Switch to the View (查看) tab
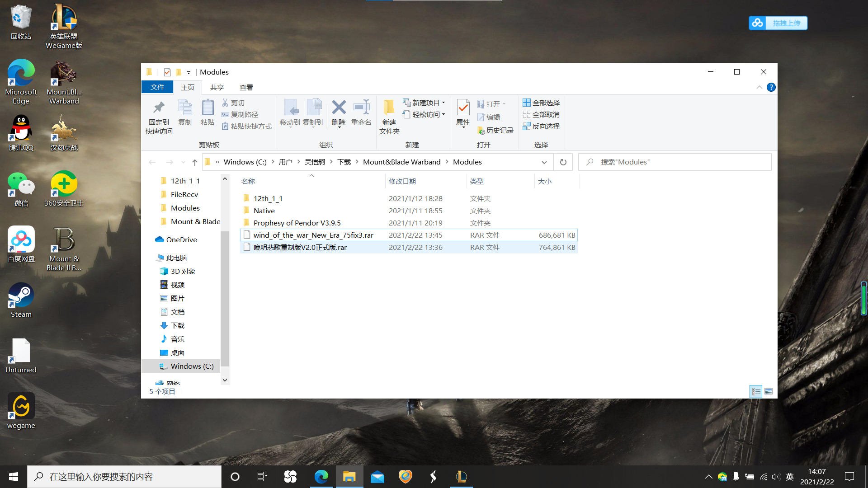 [x=246, y=87]
